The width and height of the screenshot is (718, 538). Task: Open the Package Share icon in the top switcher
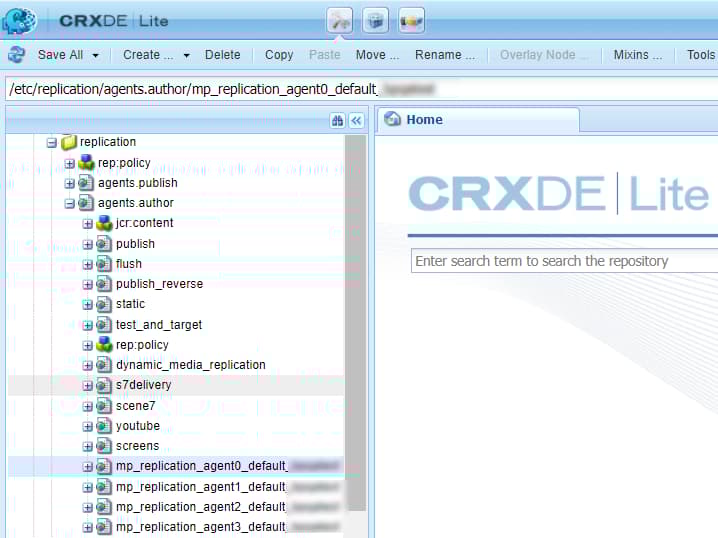411,21
